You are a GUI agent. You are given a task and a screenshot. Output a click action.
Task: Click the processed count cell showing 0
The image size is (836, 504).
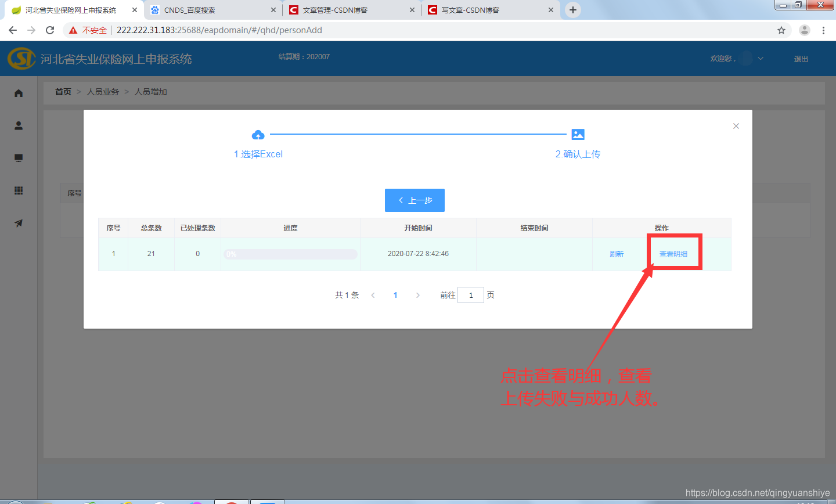pyautogui.click(x=197, y=254)
